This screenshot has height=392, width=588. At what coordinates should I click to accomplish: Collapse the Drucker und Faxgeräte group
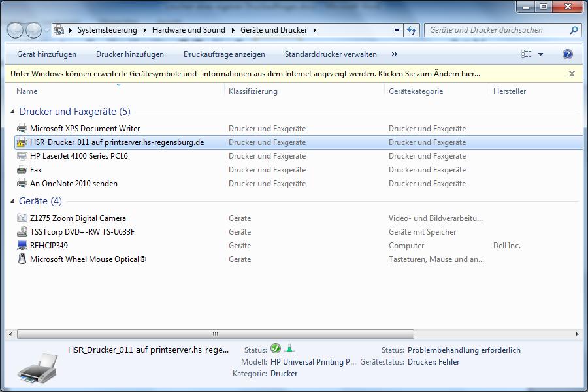[x=13, y=112]
